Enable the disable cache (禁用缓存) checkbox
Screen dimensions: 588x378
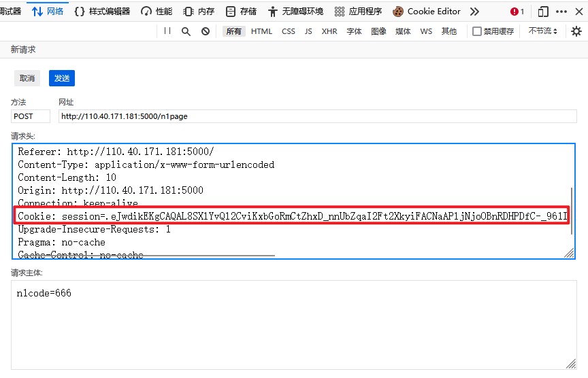click(476, 31)
